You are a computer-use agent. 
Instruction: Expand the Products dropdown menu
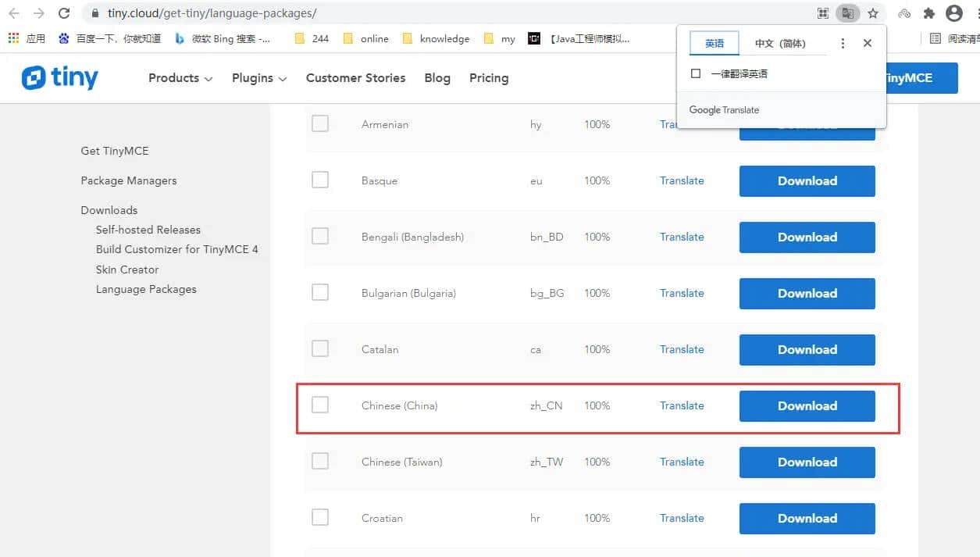coord(180,78)
